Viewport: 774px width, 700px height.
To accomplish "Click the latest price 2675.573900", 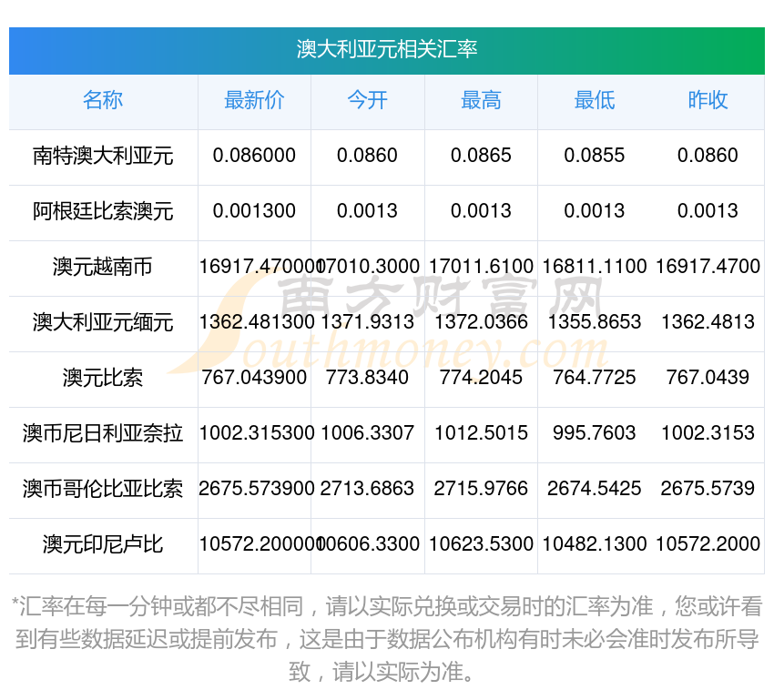I will [257, 489].
